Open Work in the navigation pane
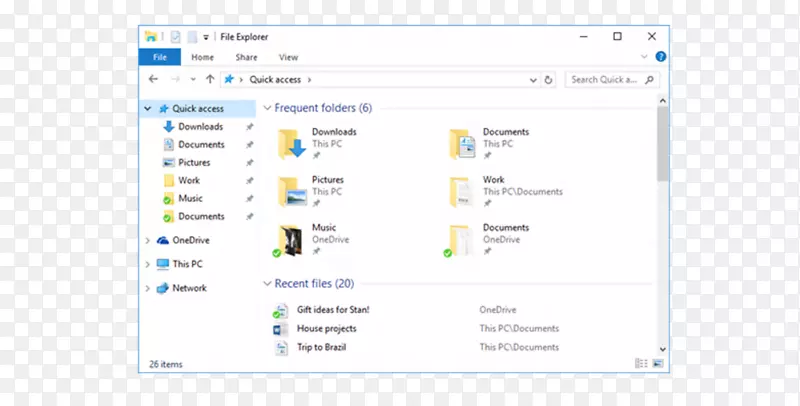 point(189,180)
